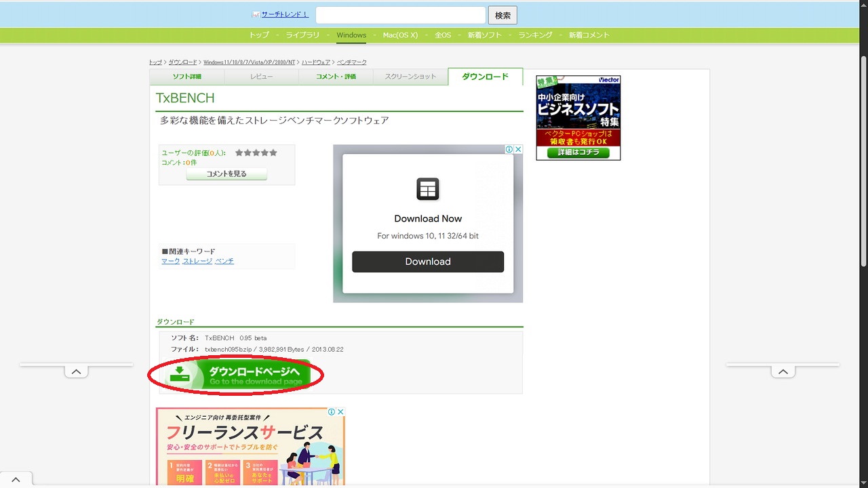Click the user rating stars
The height and width of the screenshot is (488, 868).
(256, 153)
